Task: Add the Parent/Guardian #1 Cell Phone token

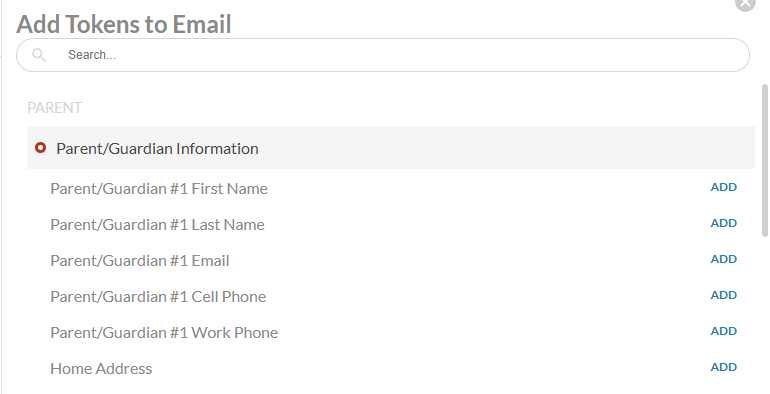Action: (723, 295)
